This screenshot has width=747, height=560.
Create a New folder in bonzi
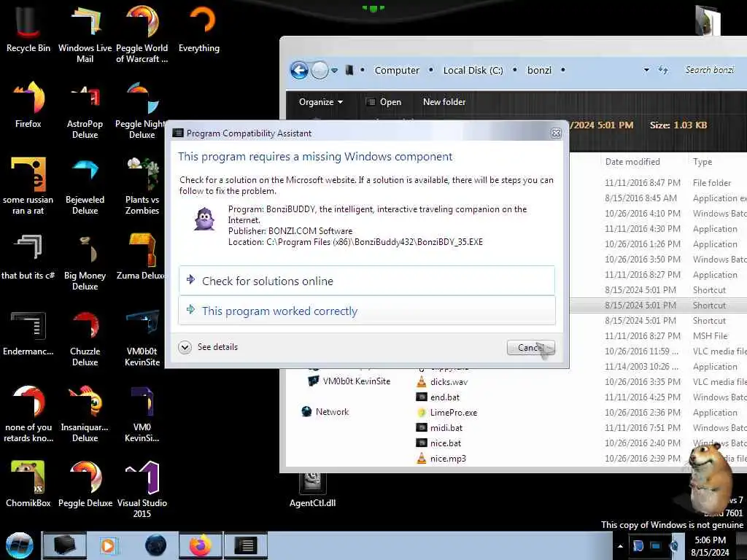pyautogui.click(x=444, y=102)
